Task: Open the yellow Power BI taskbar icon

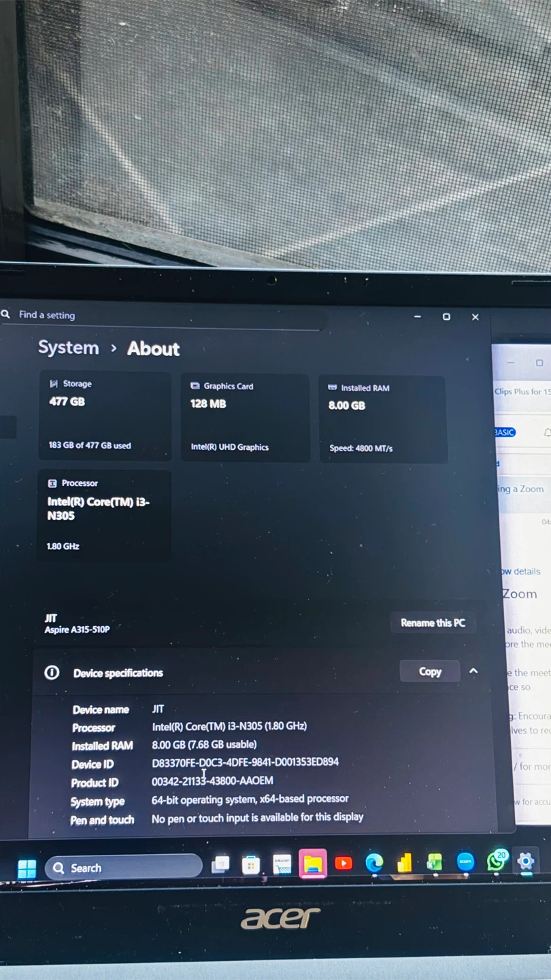Action: coord(405,863)
